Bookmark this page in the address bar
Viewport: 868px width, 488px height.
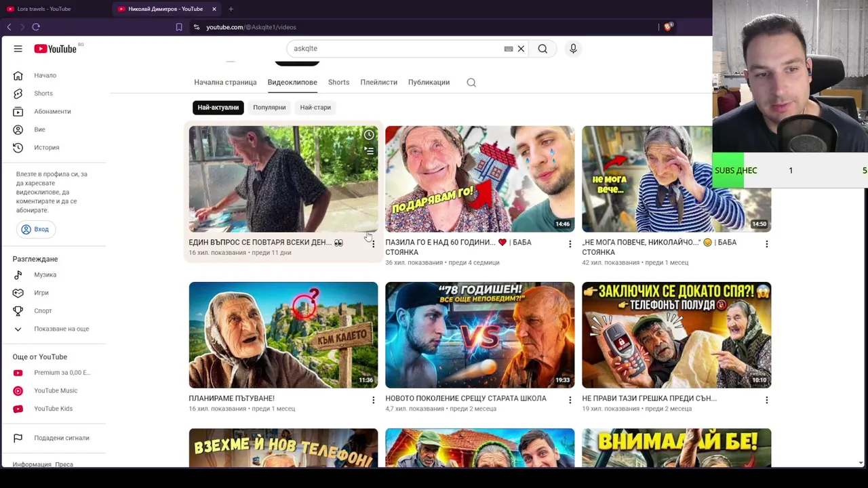[179, 27]
